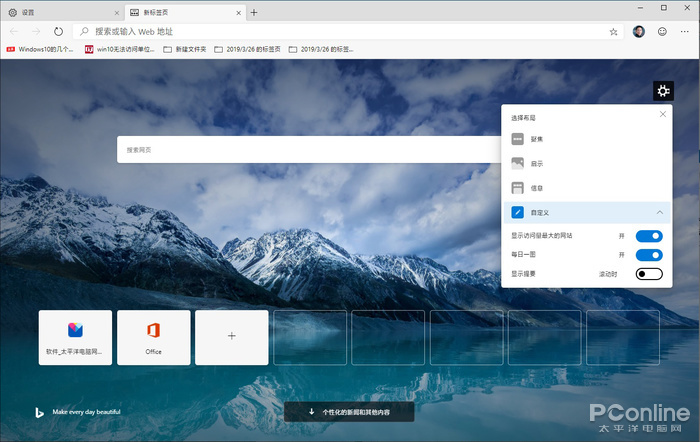The height and width of the screenshot is (442, 700).
Task: Select the 自定义 (Custom) layout option
Action: tap(587, 213)
